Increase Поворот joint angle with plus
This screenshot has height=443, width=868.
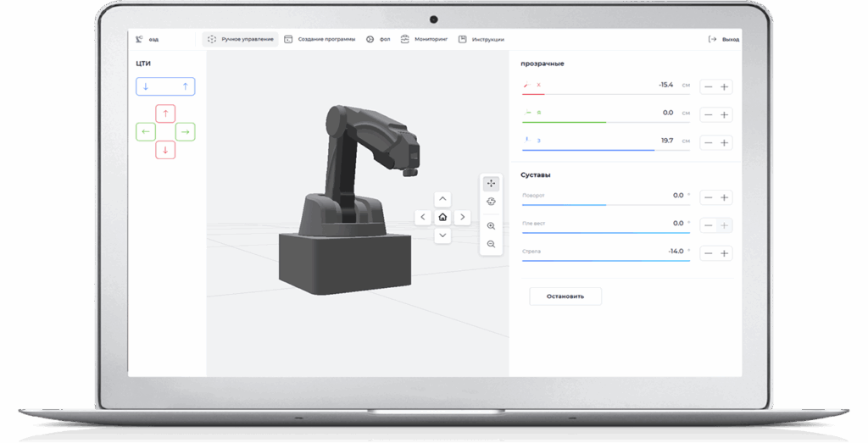click(725, 197)
